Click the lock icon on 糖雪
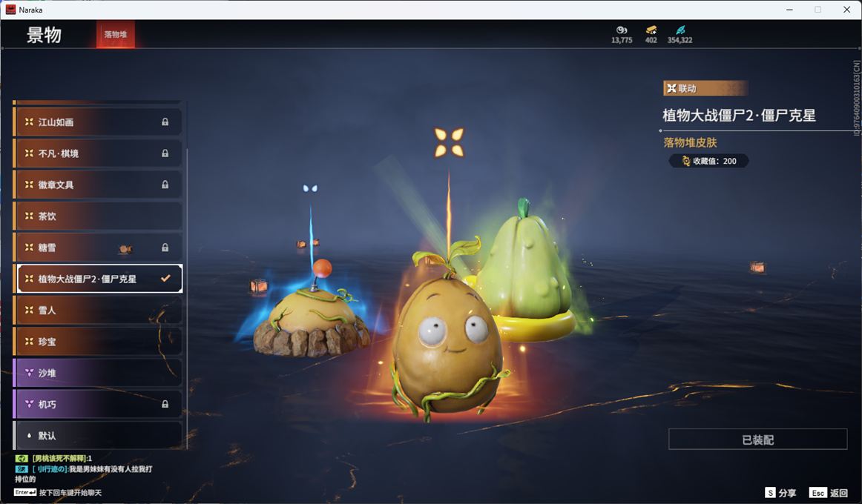 click(x=165, y=248)
